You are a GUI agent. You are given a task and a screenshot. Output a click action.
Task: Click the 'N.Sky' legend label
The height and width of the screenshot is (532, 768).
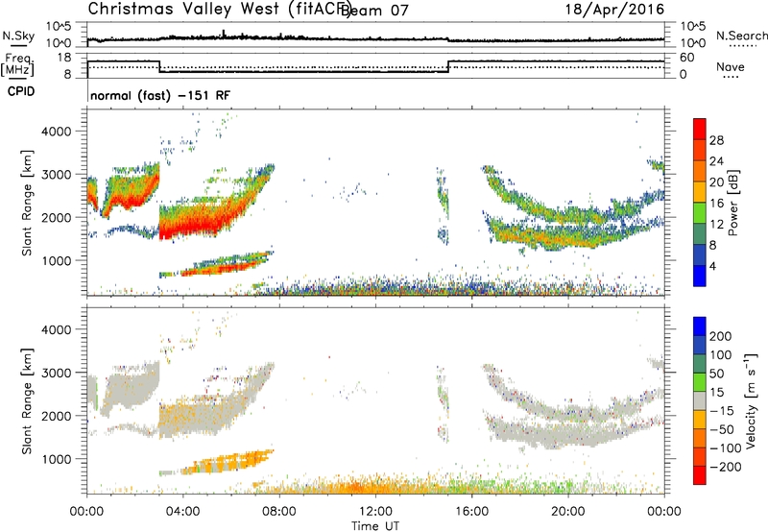click(18, 36)
